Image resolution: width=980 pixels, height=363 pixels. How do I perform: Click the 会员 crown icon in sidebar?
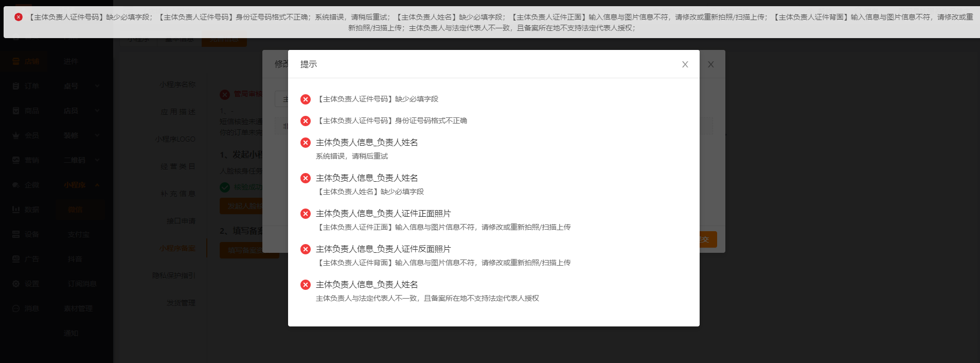[16, 135]
